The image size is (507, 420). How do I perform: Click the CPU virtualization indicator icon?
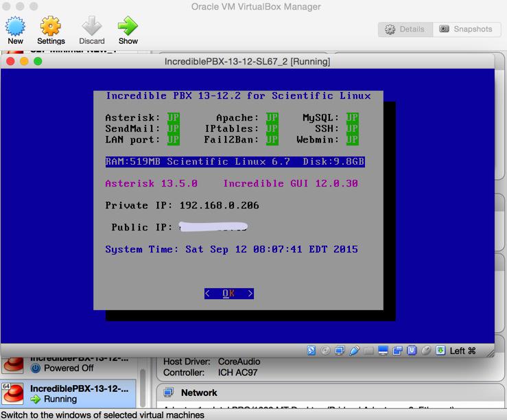click(412, 351)
